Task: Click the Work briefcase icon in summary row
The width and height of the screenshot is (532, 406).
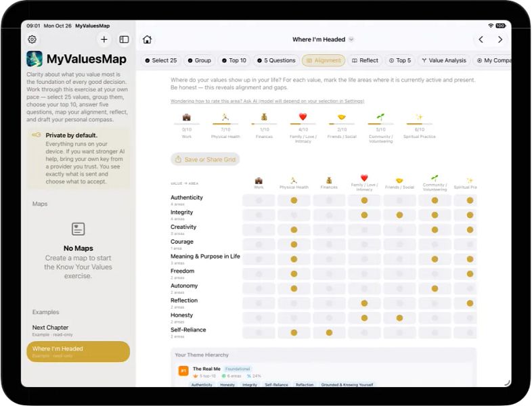Action: click(187, 117)
